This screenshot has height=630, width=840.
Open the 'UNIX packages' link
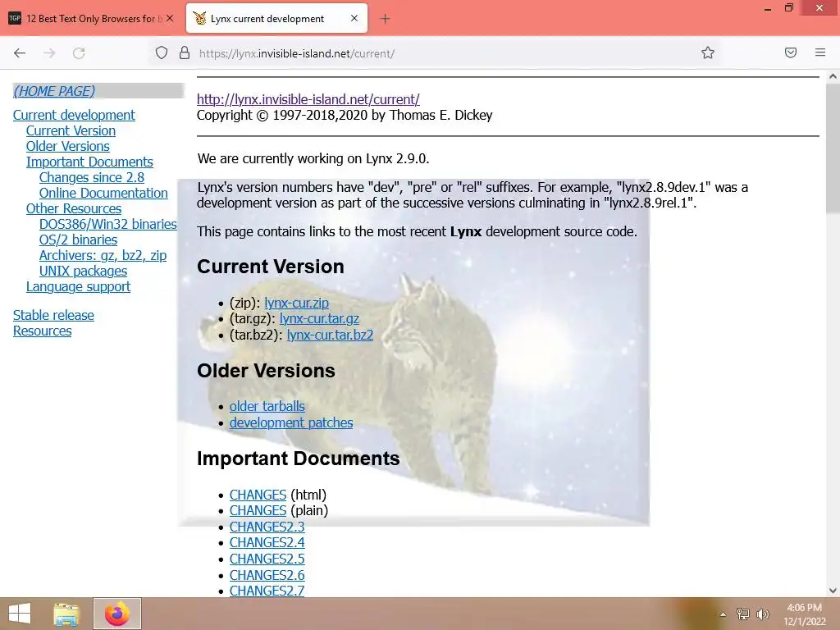(83, 271)
